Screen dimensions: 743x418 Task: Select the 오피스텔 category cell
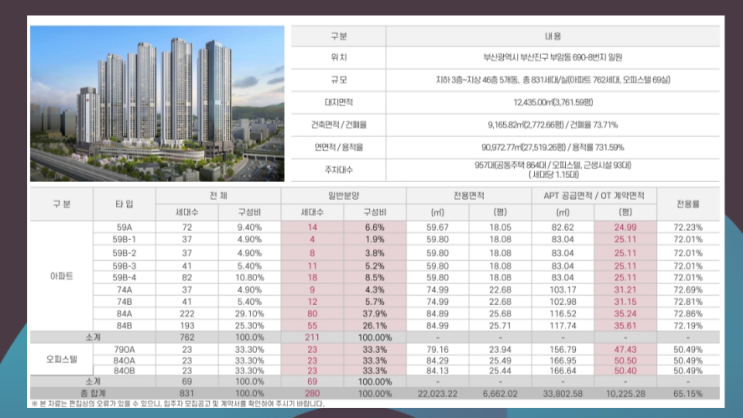pos(62,359)
